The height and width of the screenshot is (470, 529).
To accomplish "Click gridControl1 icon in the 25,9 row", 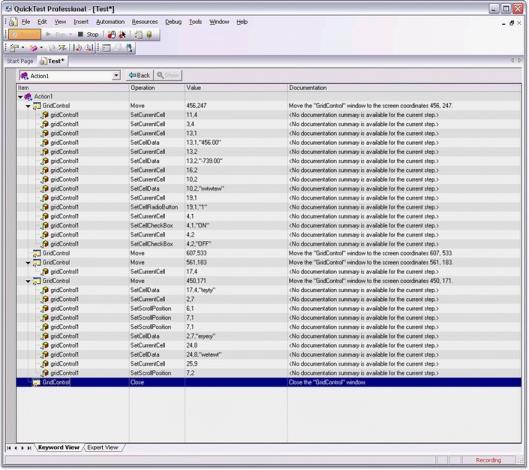I will tap(45, 364).
